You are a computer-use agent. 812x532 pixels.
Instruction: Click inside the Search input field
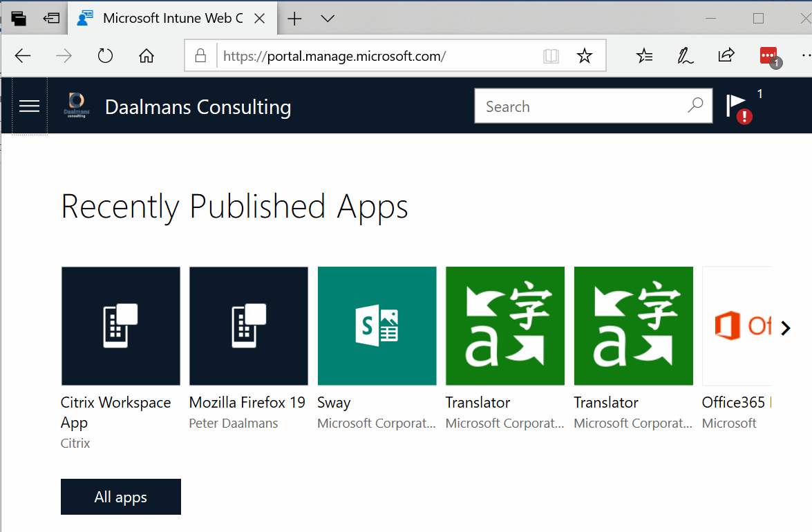point(580,106)
